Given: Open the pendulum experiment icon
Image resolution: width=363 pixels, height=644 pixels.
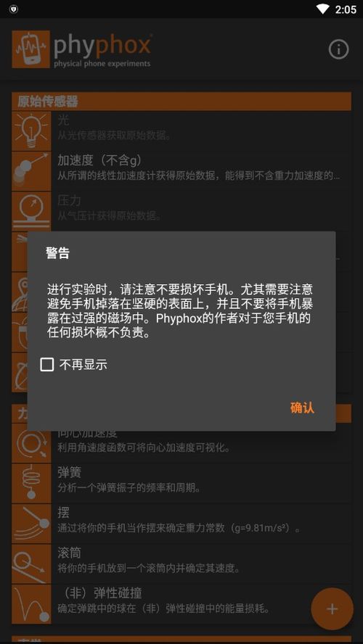Looking at the screenshot, I should pos(31,524).
